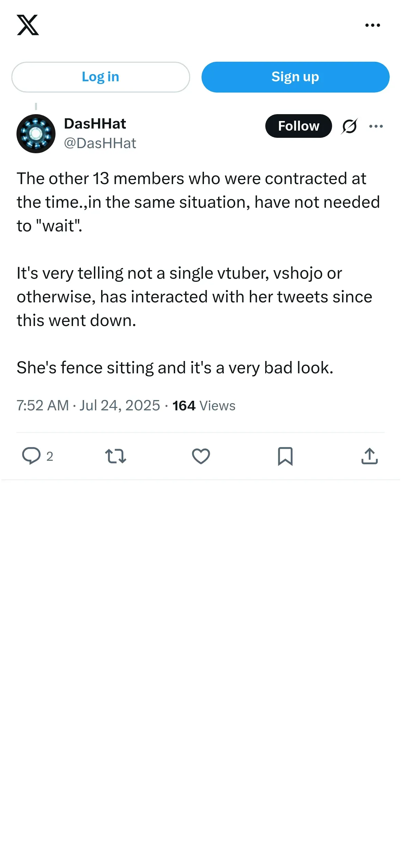Click the 164 Views count
The width and height of the screenshot is (401, 868).
204,406
